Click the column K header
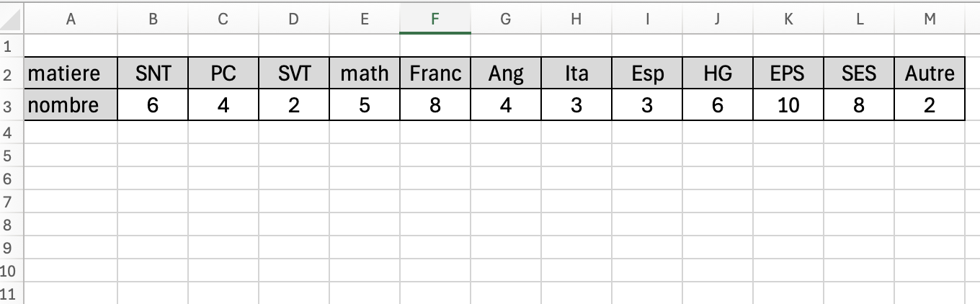The width and height of the screenshot is (980, 304). [x=788, y=19]
